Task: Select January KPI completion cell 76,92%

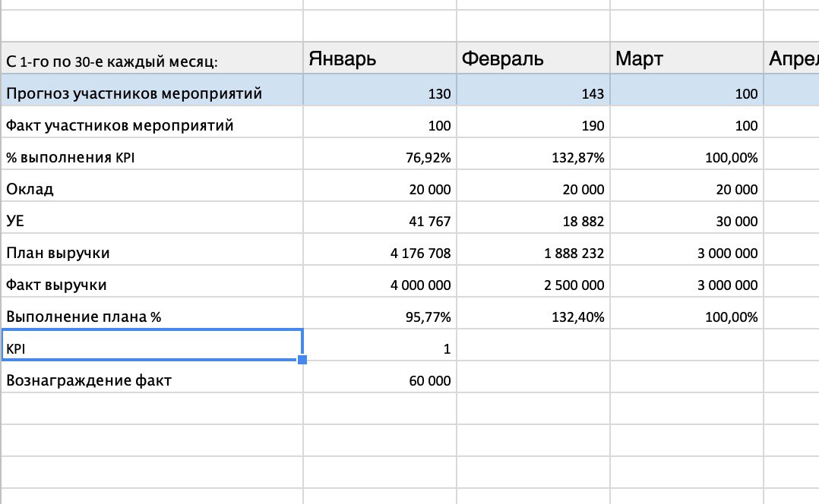Action: click(379, 157)
